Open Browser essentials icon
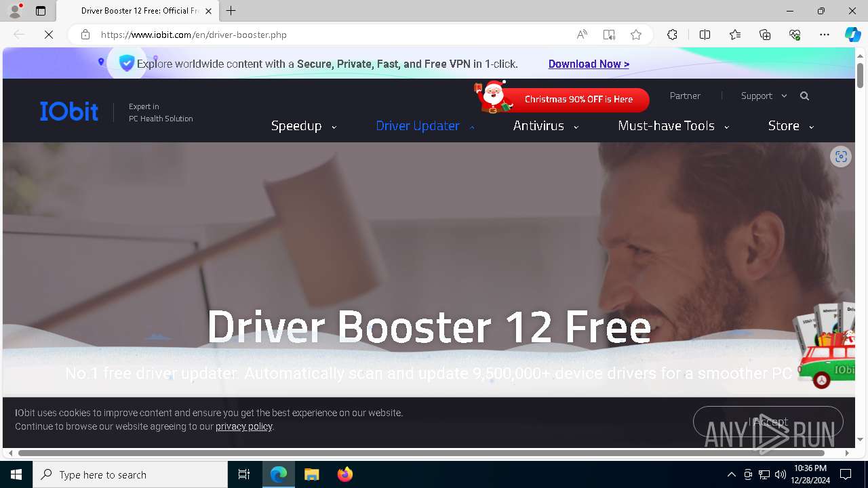 795,35
